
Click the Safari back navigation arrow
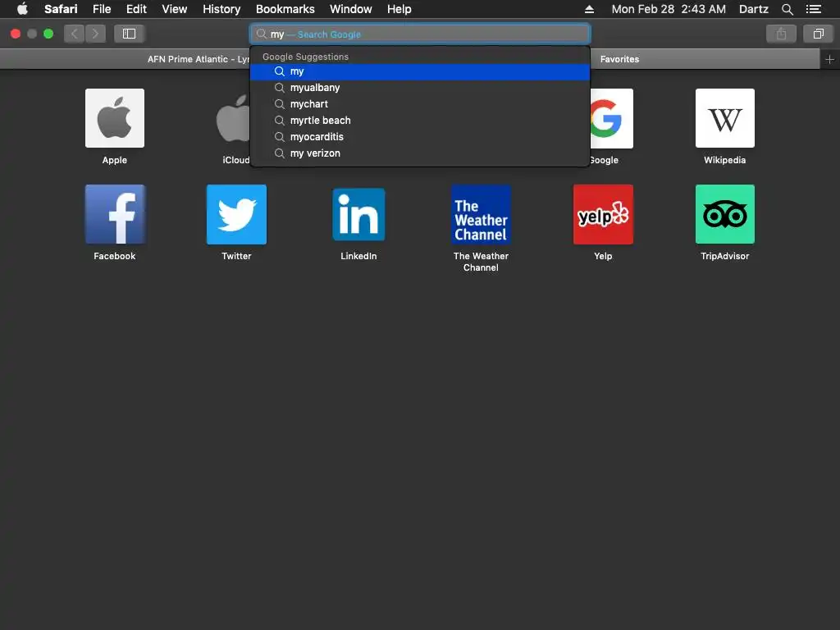coord(75,34)
